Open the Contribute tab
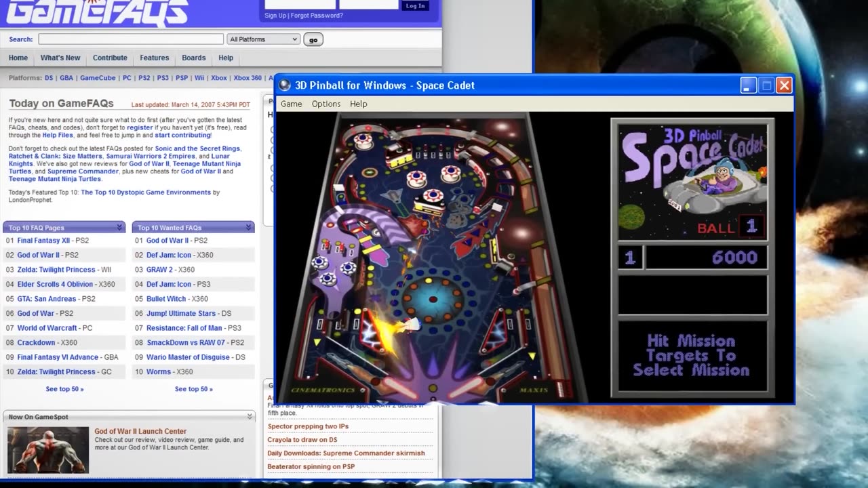868x488 pixels. [x=110, y=58]
